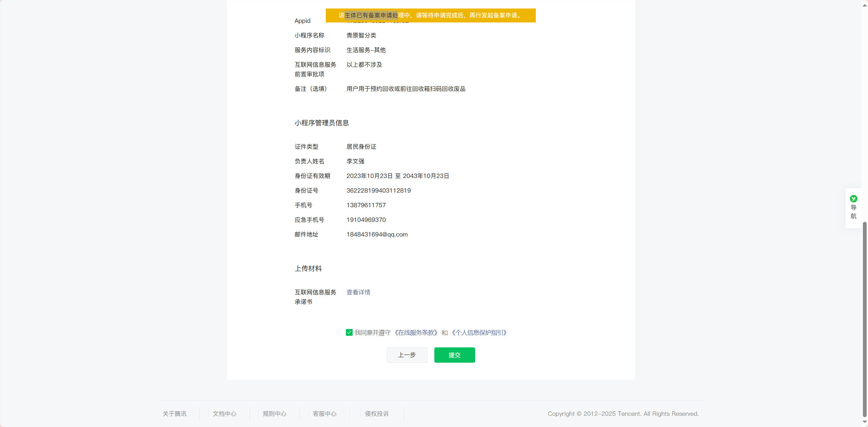
Task: Go back with the 上一步 button
Action: (407, 355)
